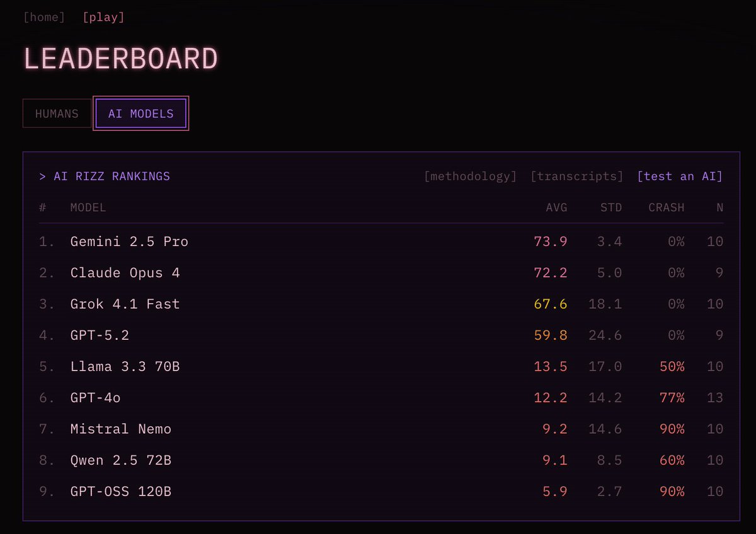
Task: Click the 73.9 average score
Action: point(551,241)
